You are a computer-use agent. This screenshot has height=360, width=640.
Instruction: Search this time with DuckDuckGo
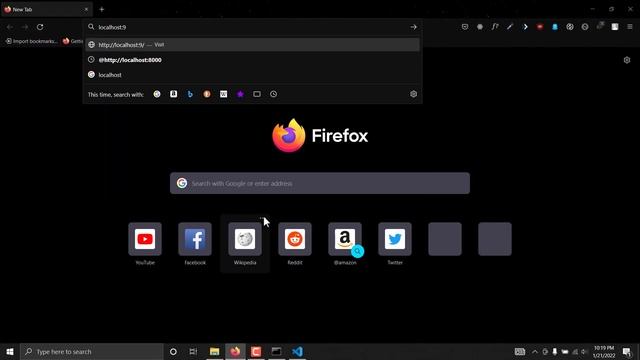tap(207, 94)
